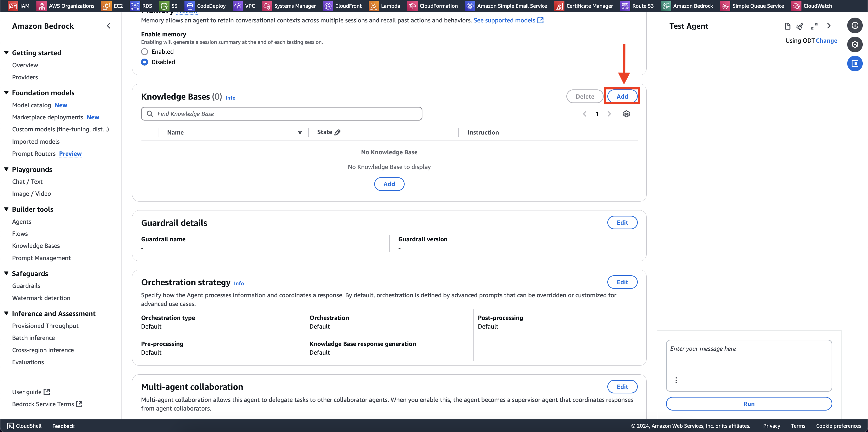
Task: Open Amazon Simple Email Service icon
Action: (470, 6)
